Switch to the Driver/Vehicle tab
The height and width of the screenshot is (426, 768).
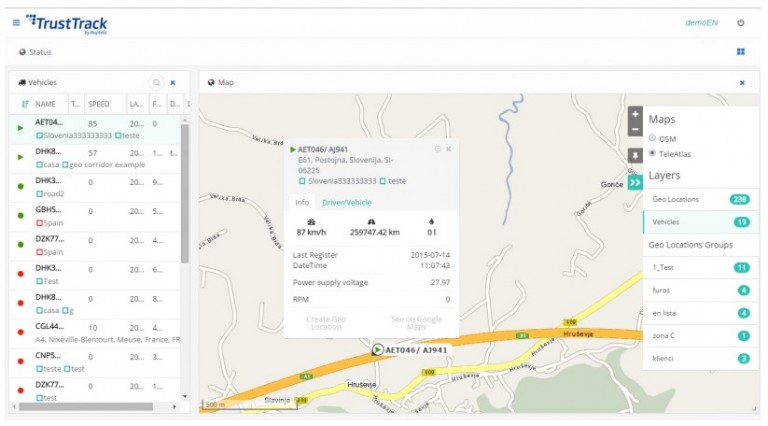coord(346,202)
